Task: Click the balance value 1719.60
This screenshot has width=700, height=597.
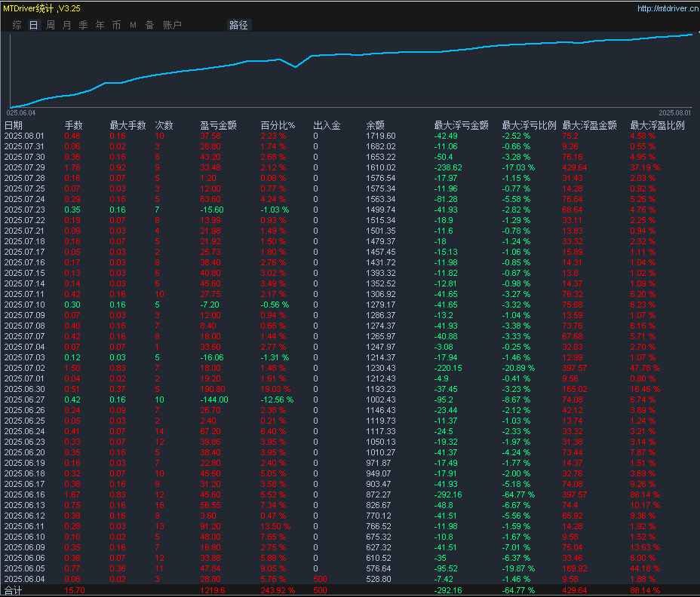Action: tap(381, 136)
